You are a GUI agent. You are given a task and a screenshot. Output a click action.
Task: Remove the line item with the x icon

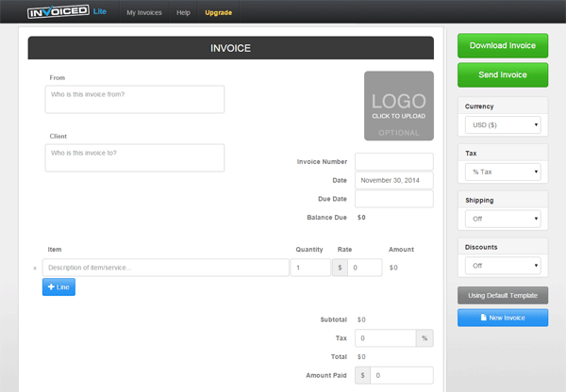tap(35, 268)
